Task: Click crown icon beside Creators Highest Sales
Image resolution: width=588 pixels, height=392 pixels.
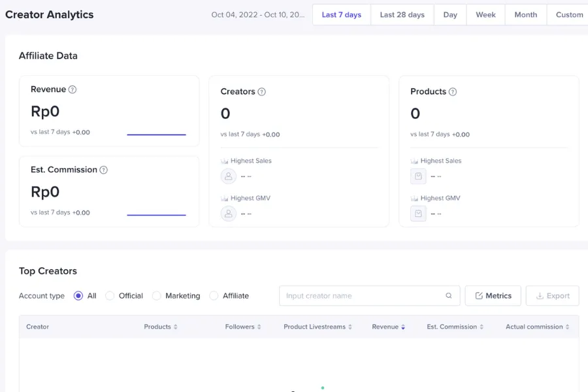Action: 224,161
